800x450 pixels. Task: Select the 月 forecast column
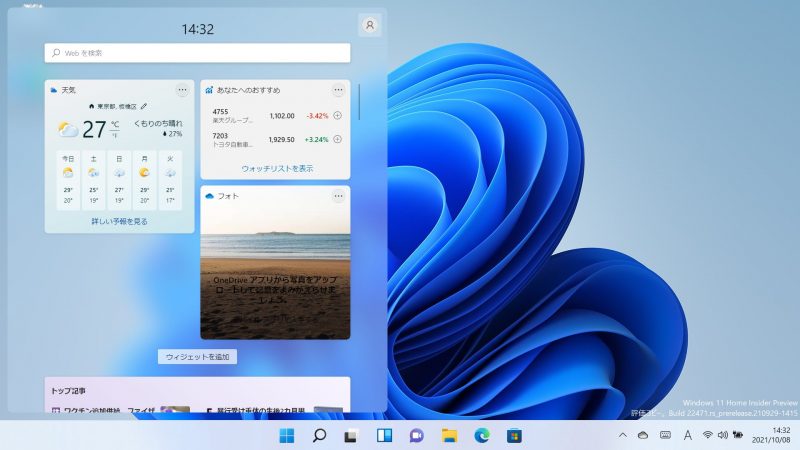click(144, 180)
